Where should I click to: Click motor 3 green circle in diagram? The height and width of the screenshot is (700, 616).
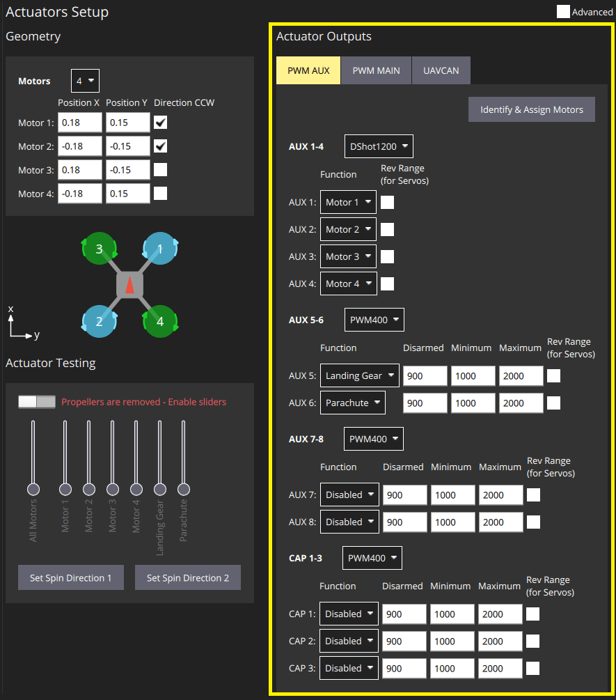coord(100,249)
